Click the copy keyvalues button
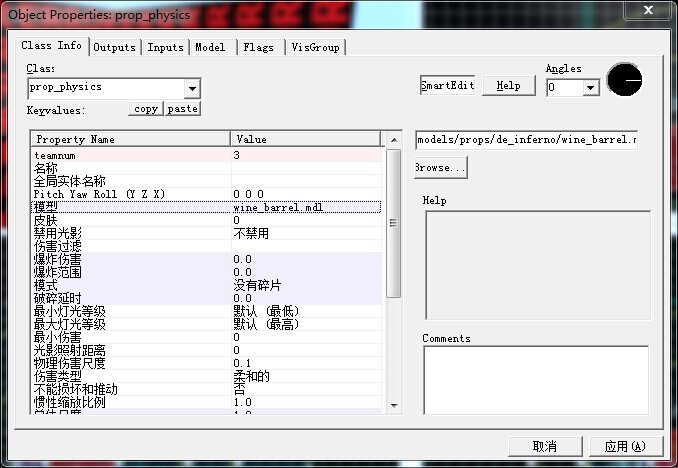Image resolution: width=678 pixels, height=468 pixels. pos(146,109)
